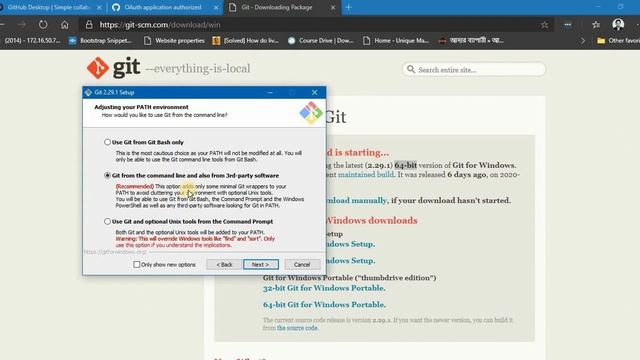
Task: Go forward in browser history
Action: [x=21, y=24]
